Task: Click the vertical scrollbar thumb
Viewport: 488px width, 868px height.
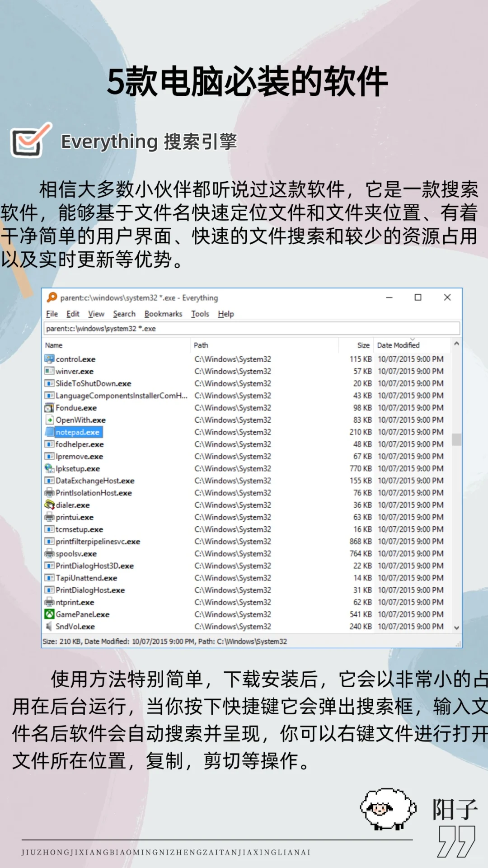Action: pos(456,439)
